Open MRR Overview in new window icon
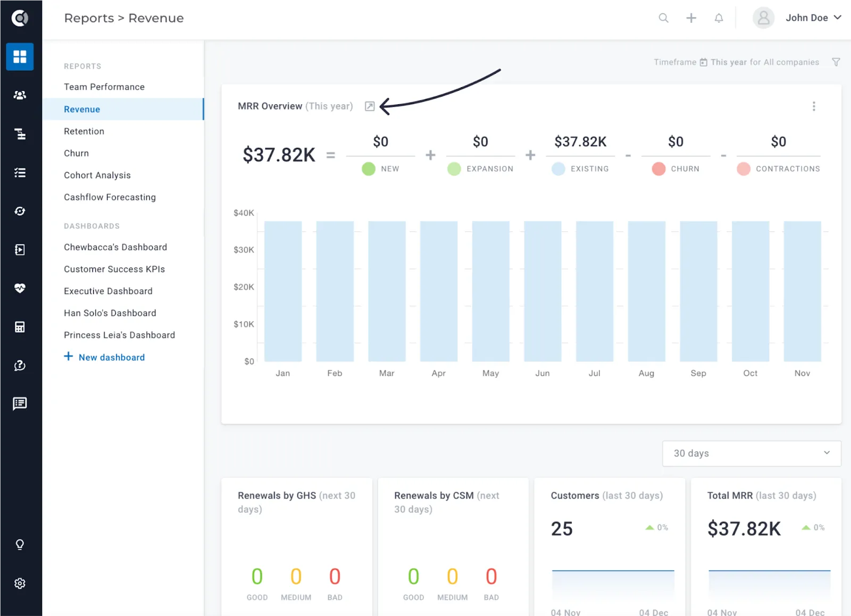This screenshot has height=616, width=851. click(x=370, y=106)
